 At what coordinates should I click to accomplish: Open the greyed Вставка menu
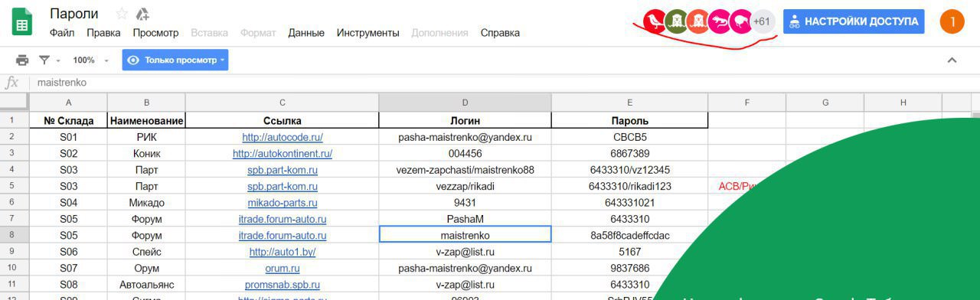(209, 33)
